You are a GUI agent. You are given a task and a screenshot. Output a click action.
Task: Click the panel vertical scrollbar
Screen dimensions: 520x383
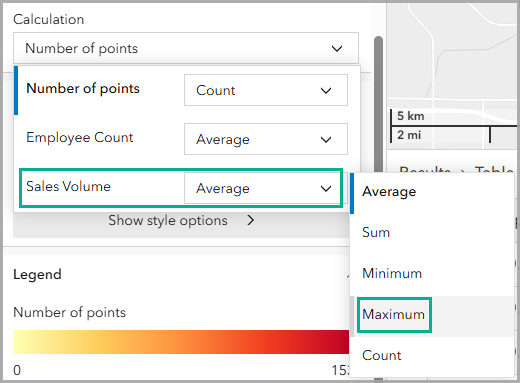[x=378, y=103]
